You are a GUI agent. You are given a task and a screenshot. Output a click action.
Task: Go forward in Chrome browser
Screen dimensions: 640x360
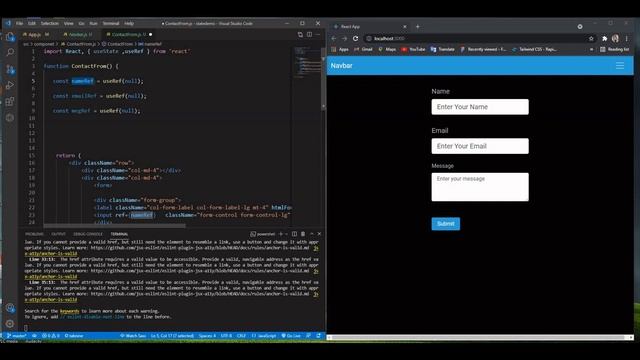[344, 38]
